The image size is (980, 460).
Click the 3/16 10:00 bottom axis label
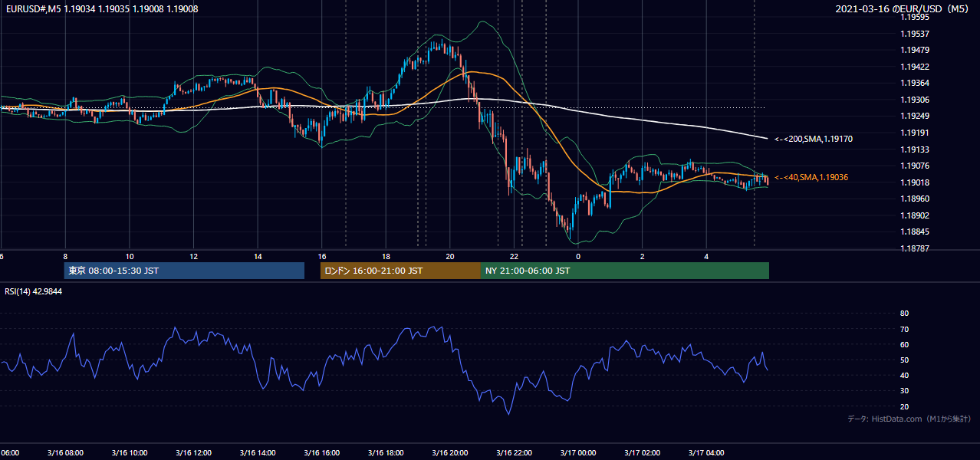point(129,452)
